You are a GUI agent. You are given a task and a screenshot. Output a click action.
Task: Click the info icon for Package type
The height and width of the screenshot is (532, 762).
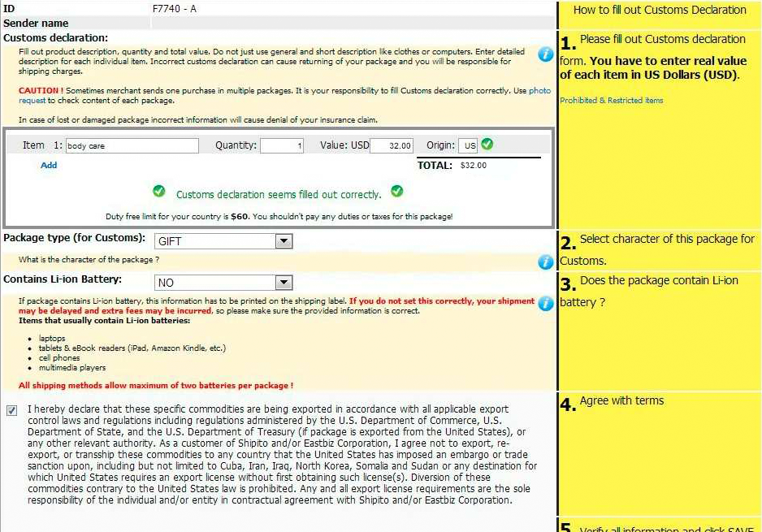tap(546, 262)
